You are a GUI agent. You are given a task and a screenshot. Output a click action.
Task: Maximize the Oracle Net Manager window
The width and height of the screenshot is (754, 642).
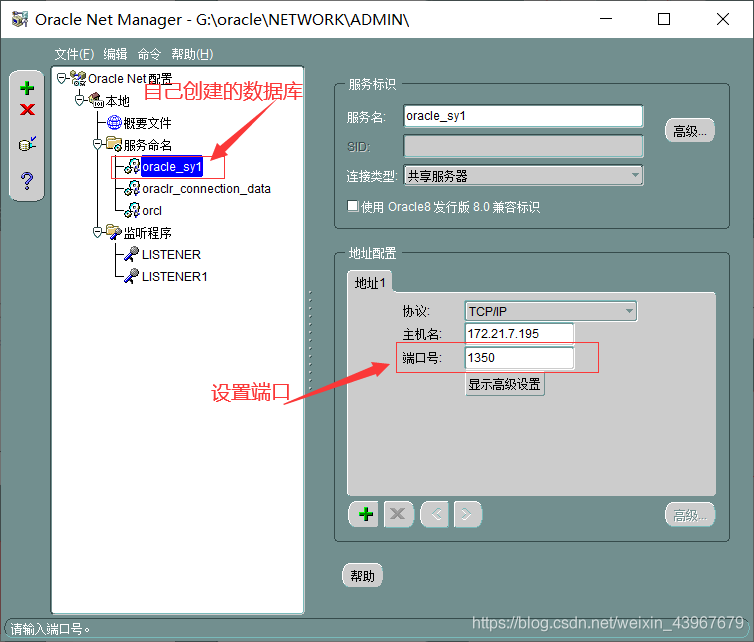(x=664, y=19)
